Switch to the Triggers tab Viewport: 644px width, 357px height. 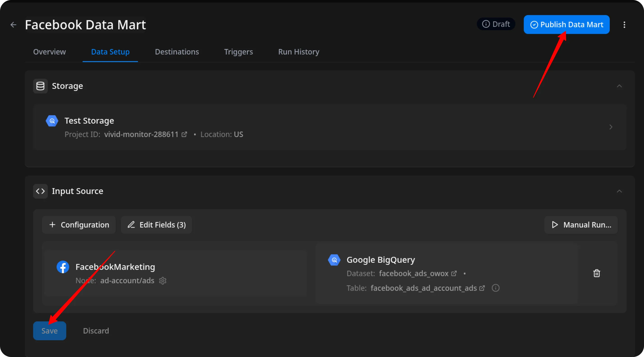(238, 52)
